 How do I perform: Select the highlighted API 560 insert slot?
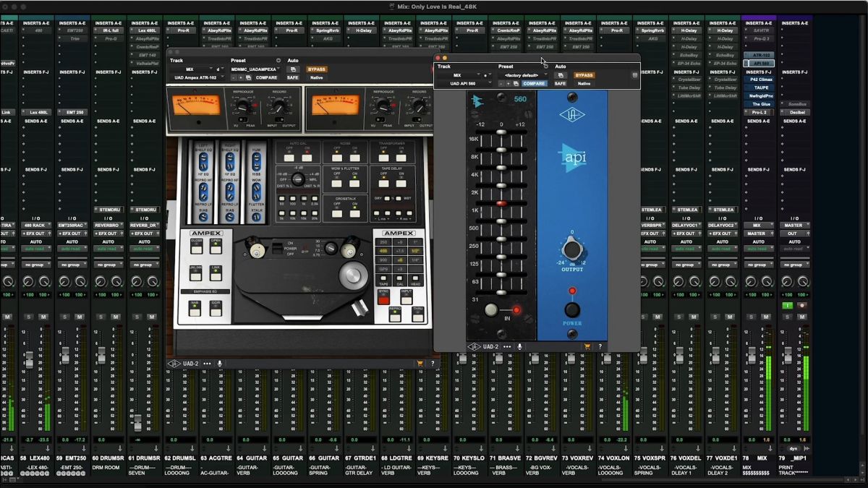click(x=760, y=63)
